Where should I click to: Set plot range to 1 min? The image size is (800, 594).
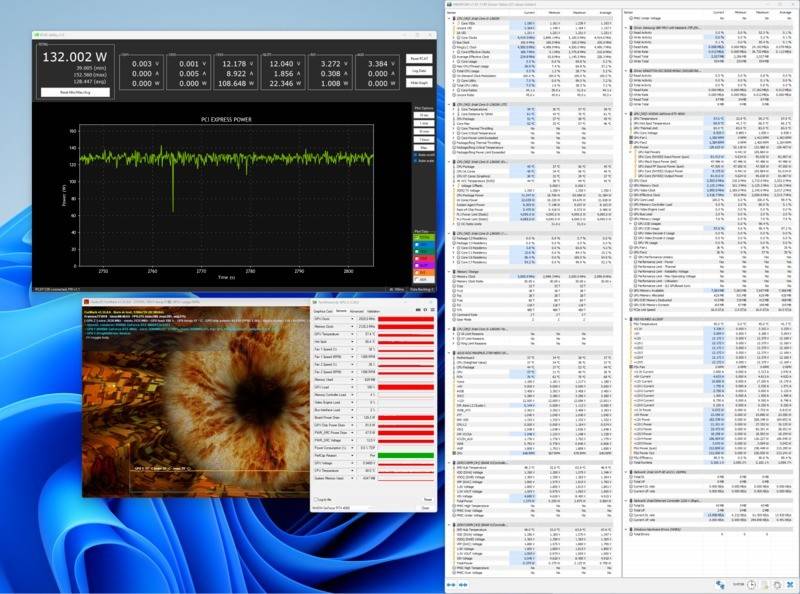(x=423, y=123)
